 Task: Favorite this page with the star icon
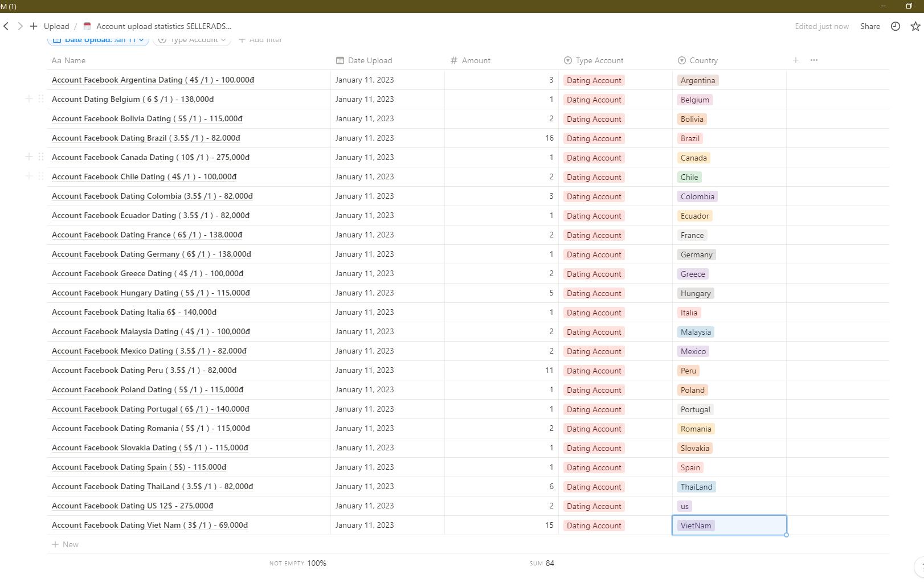pyautogui.click(x=915, y=26)
